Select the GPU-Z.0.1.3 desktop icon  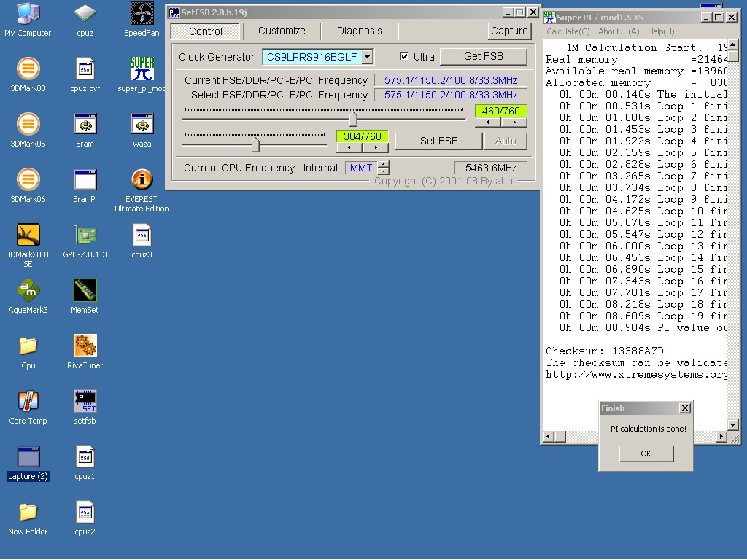85,241
